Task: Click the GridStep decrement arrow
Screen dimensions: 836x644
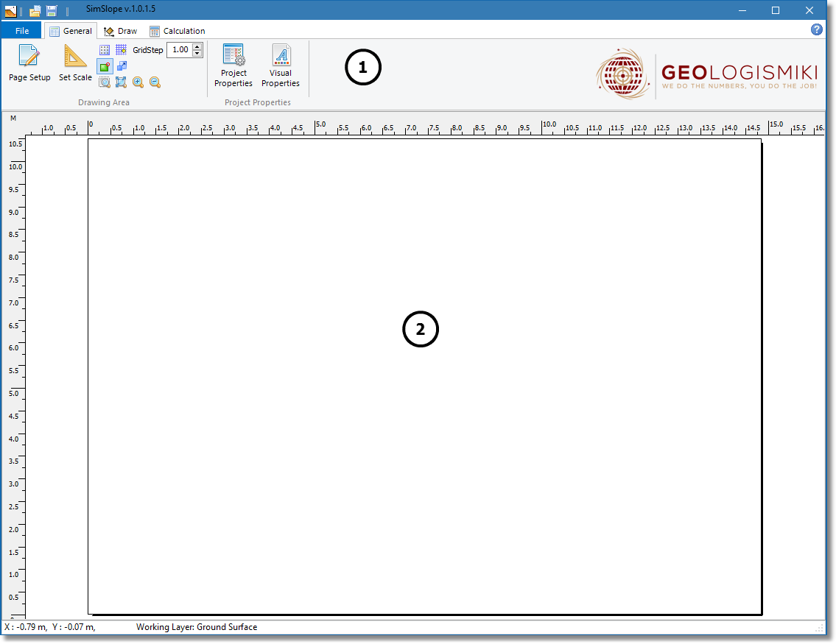Action: tap(197, 53)
